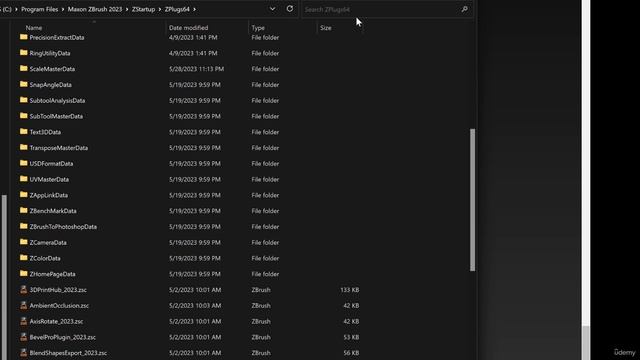This screenshot has height=360, width=640.
Task: Go to Maxon ZBrush 2023 breadcrumb
Action: 95,9
